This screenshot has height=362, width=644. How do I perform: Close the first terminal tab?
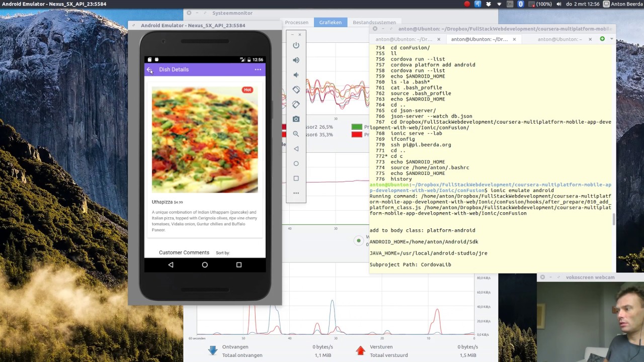[439, 39]
